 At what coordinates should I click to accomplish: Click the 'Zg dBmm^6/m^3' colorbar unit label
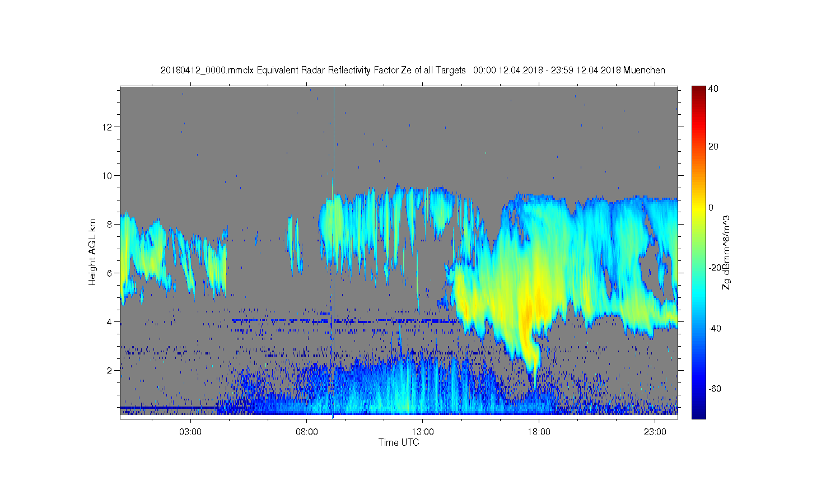point(726,253)
